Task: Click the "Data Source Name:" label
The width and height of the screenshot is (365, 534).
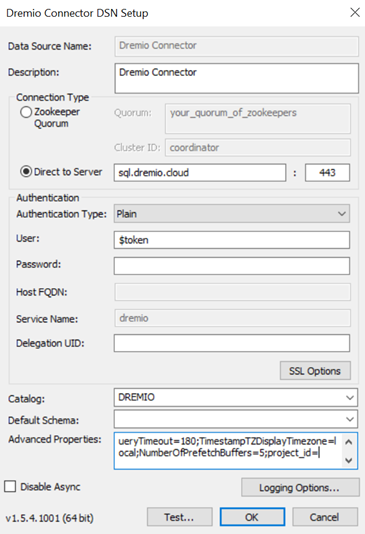Action: [x=50, y=46]
